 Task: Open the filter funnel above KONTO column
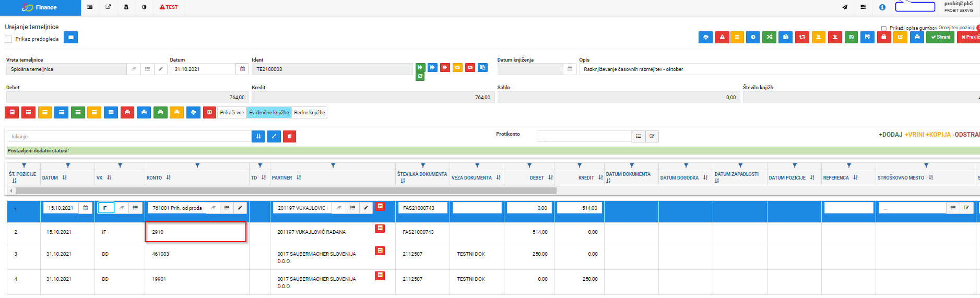[197, 165]
